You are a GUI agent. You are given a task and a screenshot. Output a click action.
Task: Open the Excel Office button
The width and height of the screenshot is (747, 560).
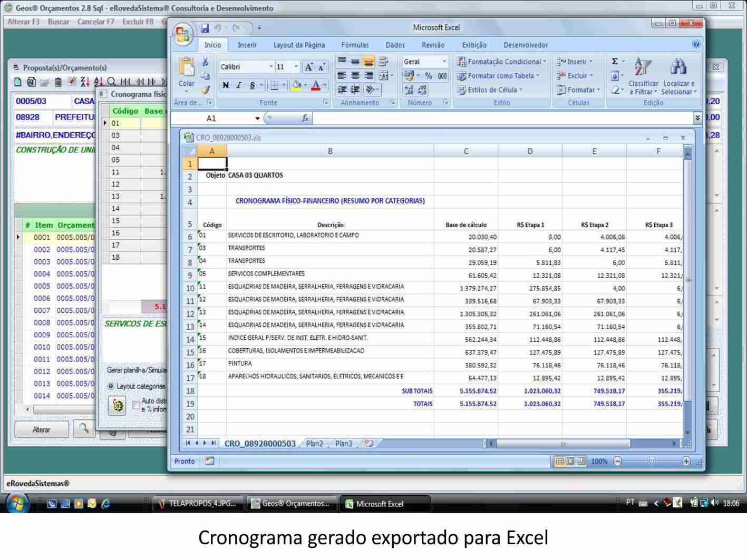183,35
